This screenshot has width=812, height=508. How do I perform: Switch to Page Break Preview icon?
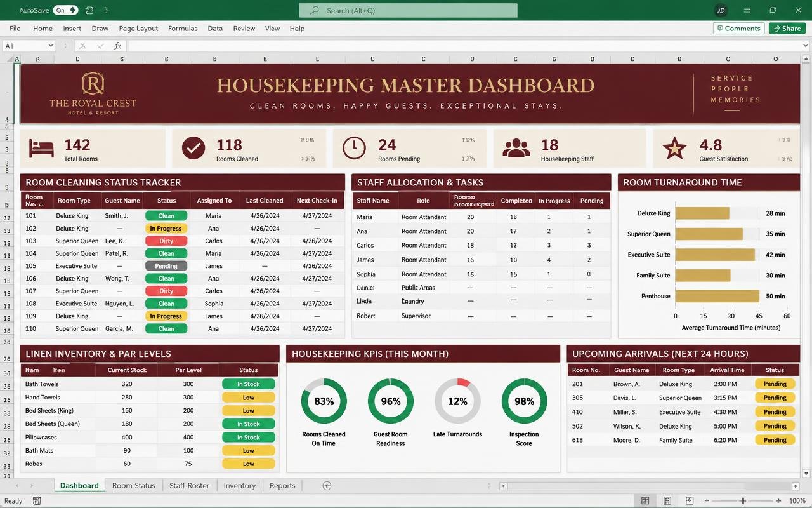[690, 501]
